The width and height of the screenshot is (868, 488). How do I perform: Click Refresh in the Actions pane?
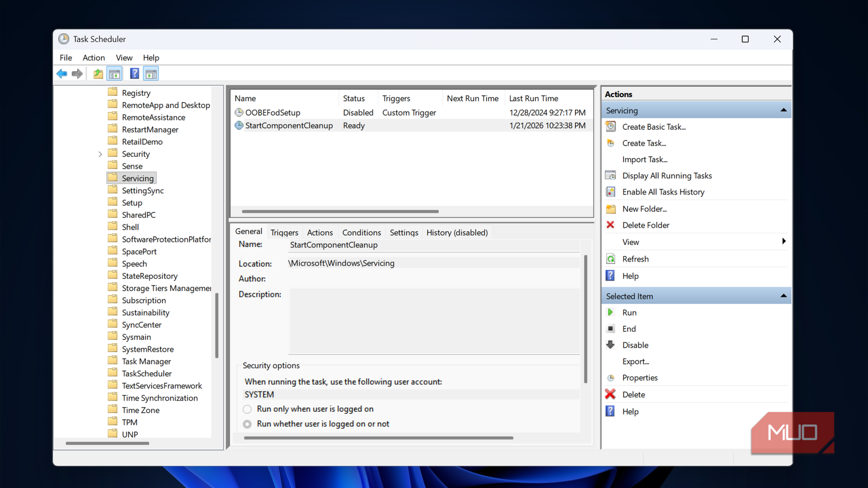pos(635,259)
